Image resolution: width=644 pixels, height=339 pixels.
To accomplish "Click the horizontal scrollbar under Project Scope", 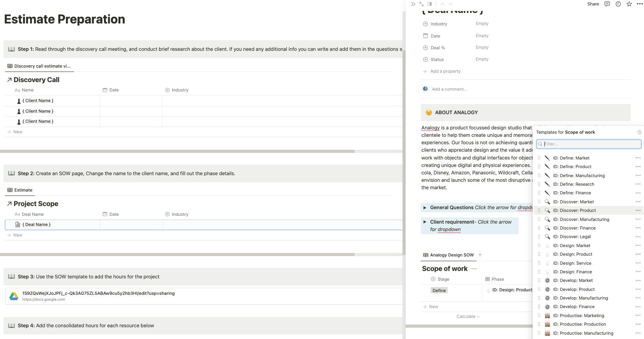I will point(177,255).
